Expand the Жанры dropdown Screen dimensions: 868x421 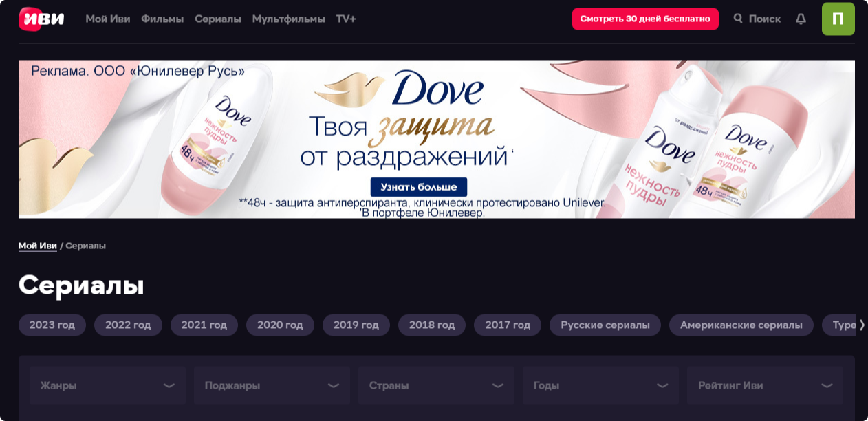point(107,385)
